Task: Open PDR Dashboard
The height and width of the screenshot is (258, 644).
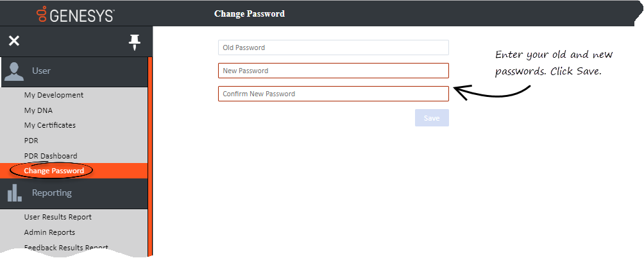Action: (51, 156)
